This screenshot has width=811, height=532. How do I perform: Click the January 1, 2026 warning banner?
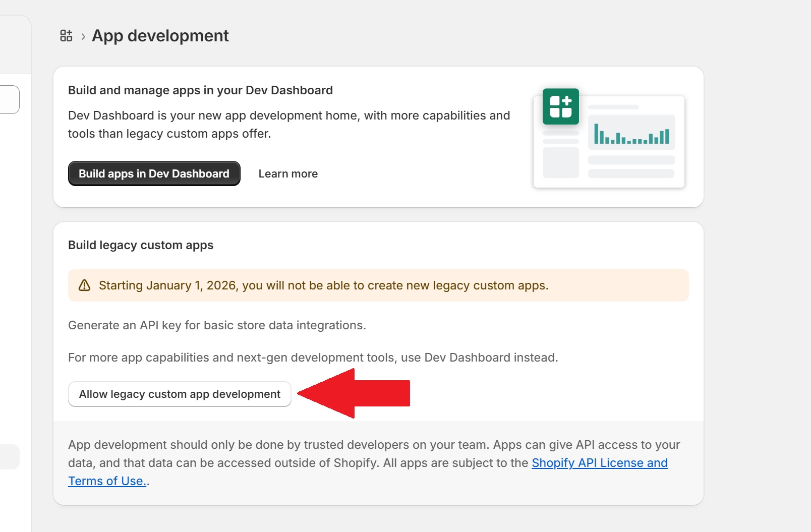(x=378, y=285)
